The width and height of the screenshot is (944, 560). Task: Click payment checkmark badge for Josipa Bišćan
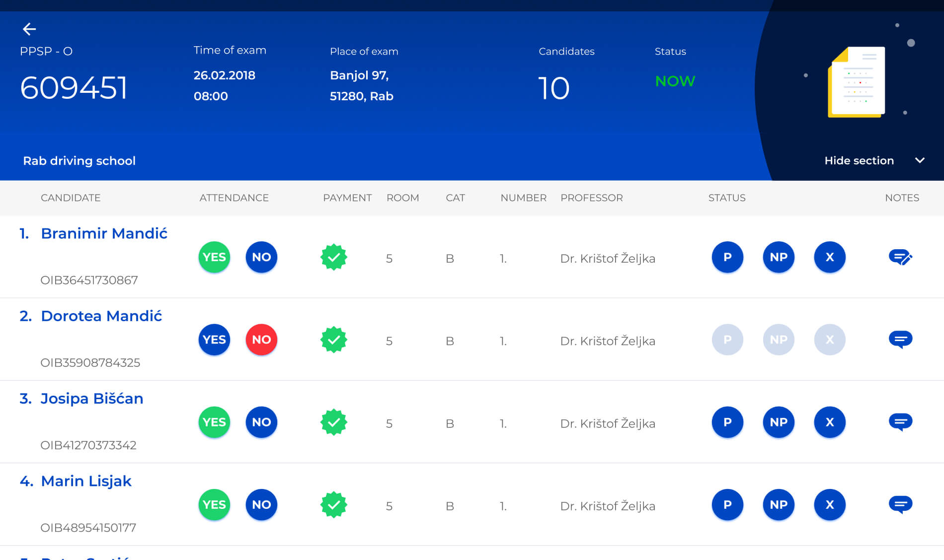(x=334, y=422)
